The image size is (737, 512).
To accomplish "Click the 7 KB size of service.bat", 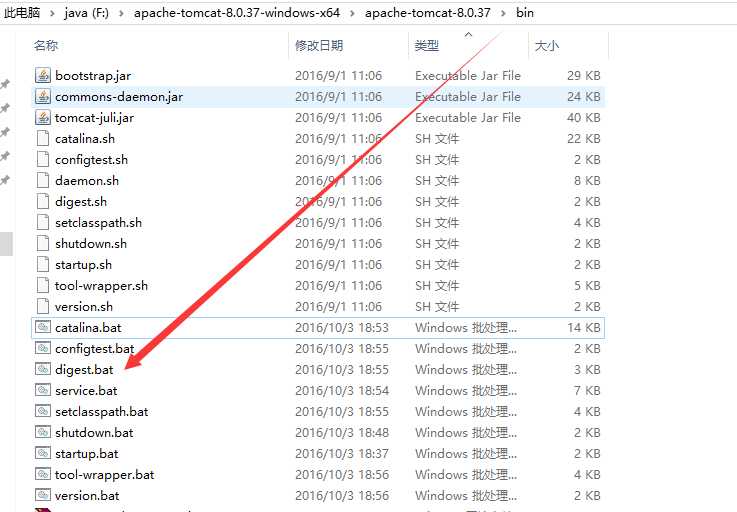I will tap(587, 391).
